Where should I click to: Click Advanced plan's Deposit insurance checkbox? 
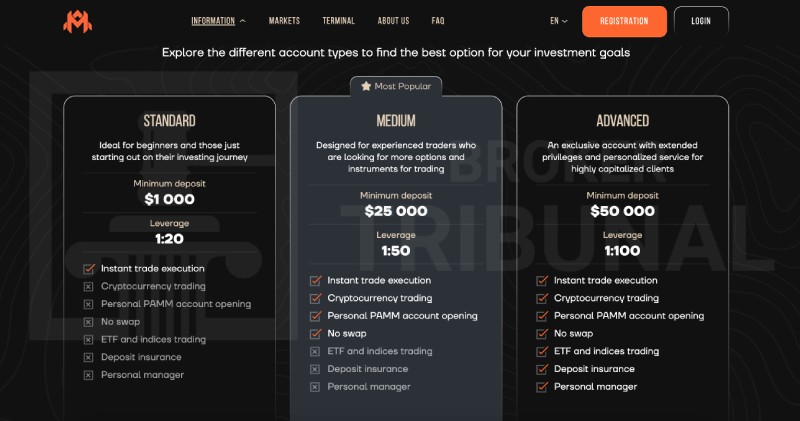tap(542, 369)
